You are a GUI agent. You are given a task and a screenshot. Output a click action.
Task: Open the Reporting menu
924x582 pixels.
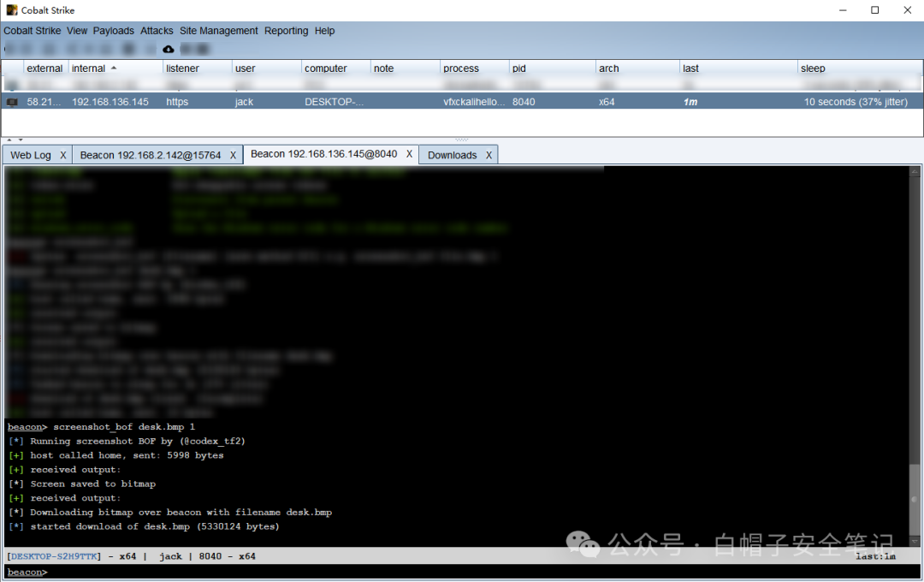[x=287, y=31]
